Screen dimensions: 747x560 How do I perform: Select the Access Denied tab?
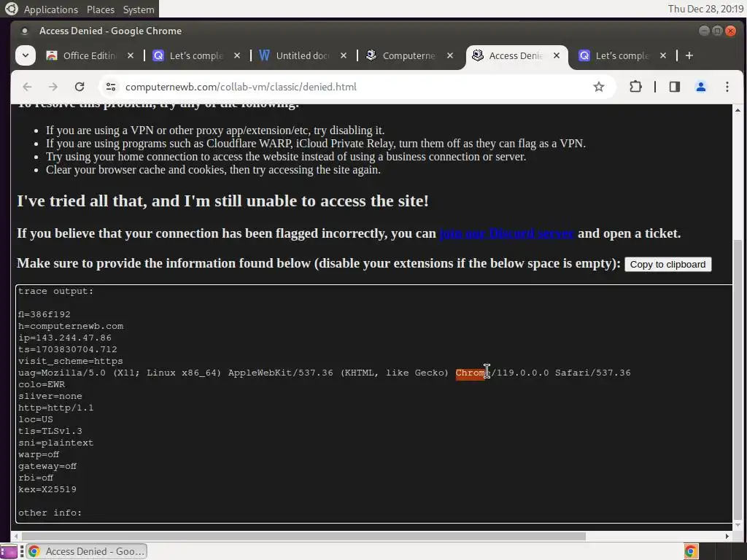click(x=516, y=55)
